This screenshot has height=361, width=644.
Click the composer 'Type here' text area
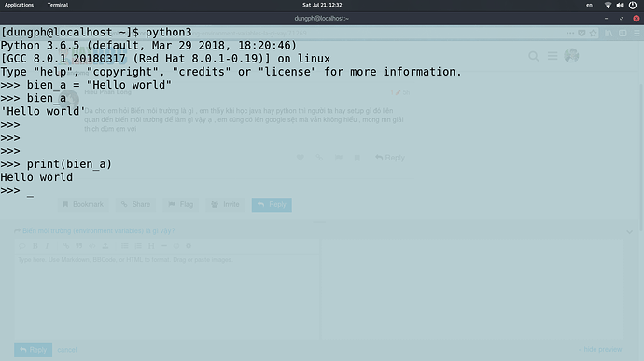(x=167, y=296)
